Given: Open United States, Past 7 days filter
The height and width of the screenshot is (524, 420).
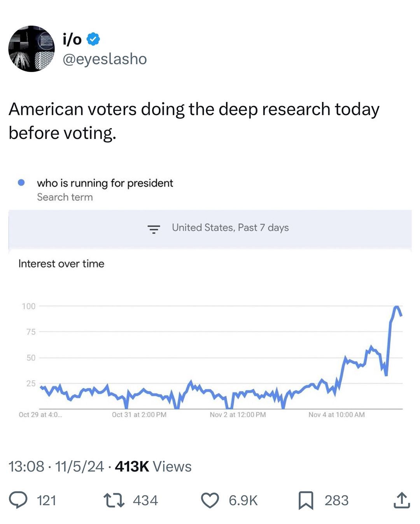Looking at the screenshot, I should click(230, 228).
